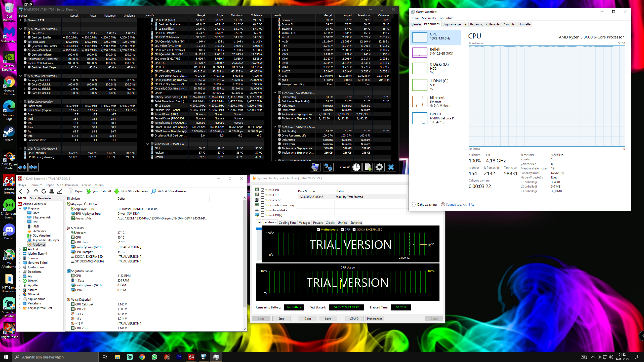Expand İşletim Sistemi tree node

click(20, 254)
